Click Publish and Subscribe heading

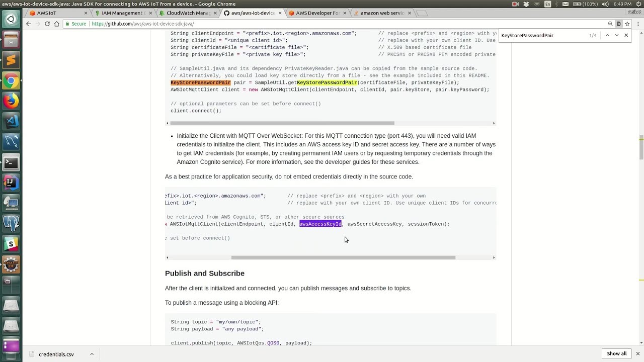[205, 273]
